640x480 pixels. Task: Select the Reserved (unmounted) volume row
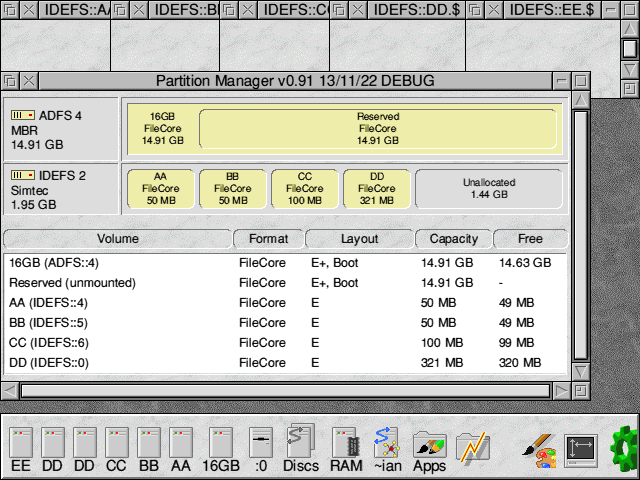tap(286, 283)
